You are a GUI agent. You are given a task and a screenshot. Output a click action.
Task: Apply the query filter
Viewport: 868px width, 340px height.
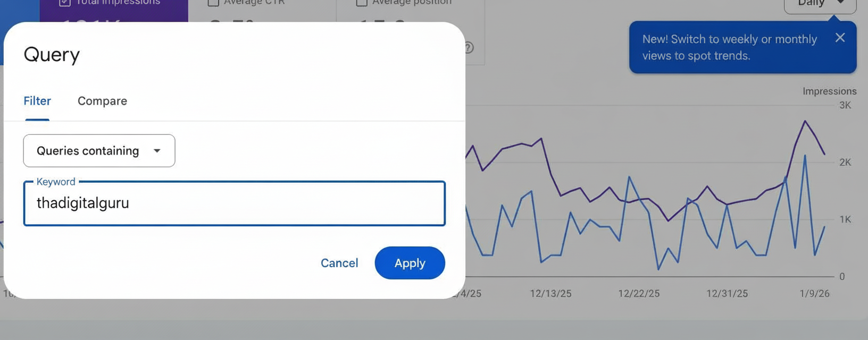410,262
